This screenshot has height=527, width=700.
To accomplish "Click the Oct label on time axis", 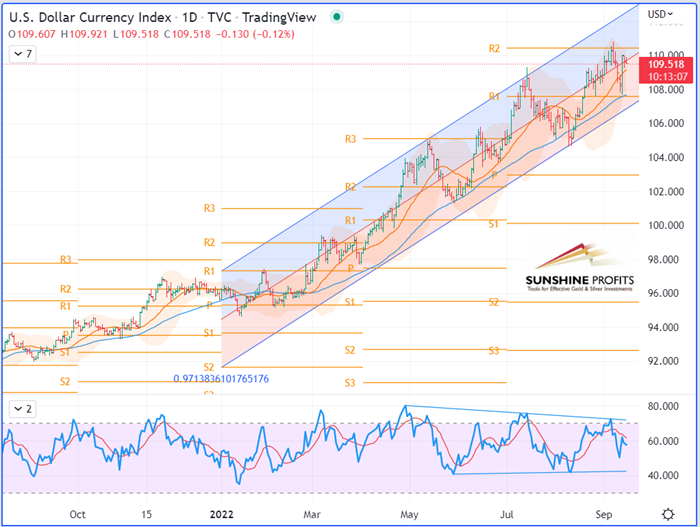I will tap(78, 513).
